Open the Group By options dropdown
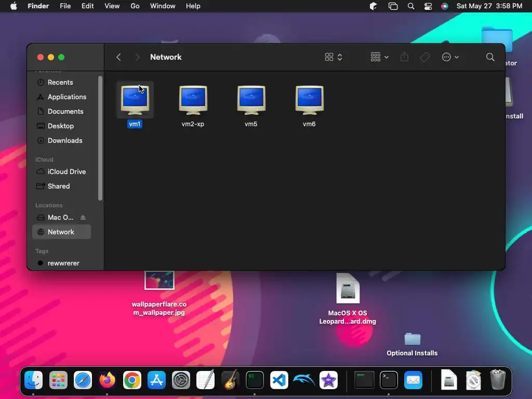The image size is (532, 399). (379, 57)
